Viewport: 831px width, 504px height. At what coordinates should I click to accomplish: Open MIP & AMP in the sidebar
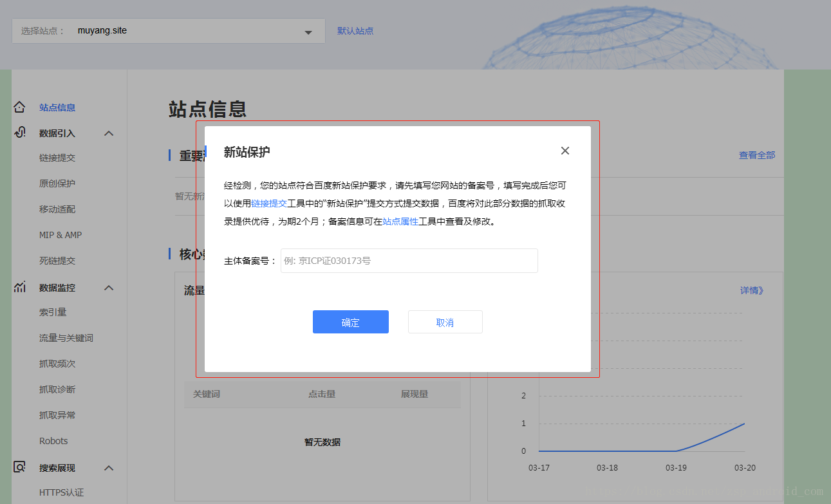(61, 235)
